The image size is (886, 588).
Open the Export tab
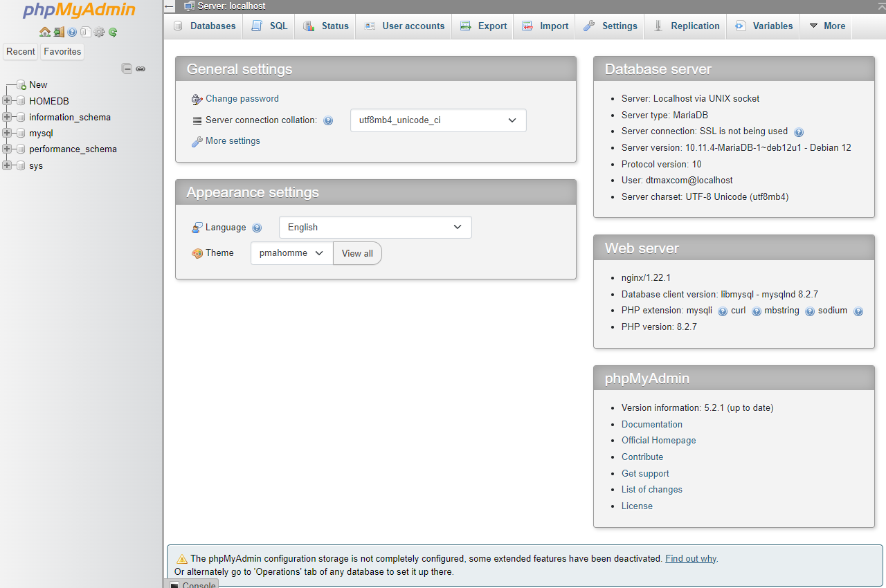click(x=483, y=26)
